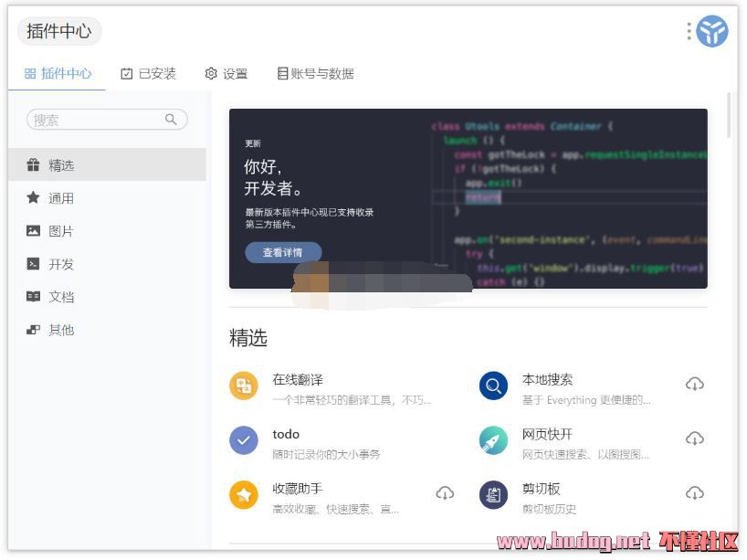Image resolution: width=747 pixels, height=560 pixels.
Task: Click the 插件中心 title pill at top
Action: coord(59,31)
